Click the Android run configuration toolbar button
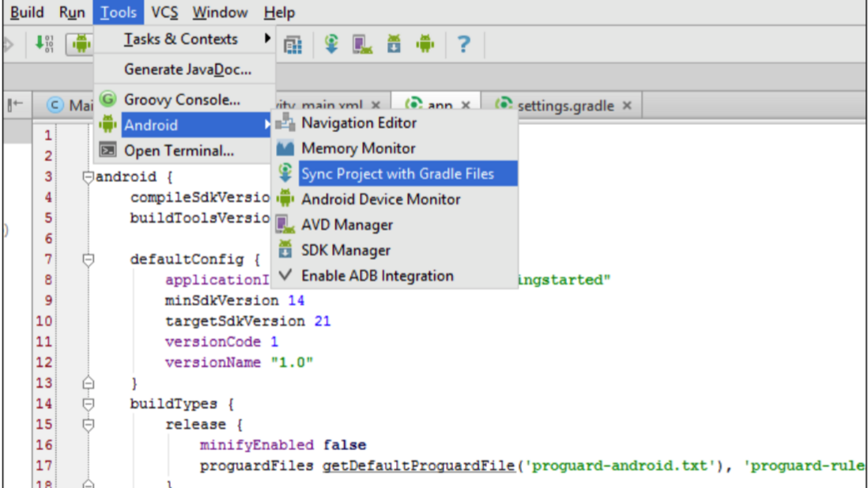 [81, 44]
